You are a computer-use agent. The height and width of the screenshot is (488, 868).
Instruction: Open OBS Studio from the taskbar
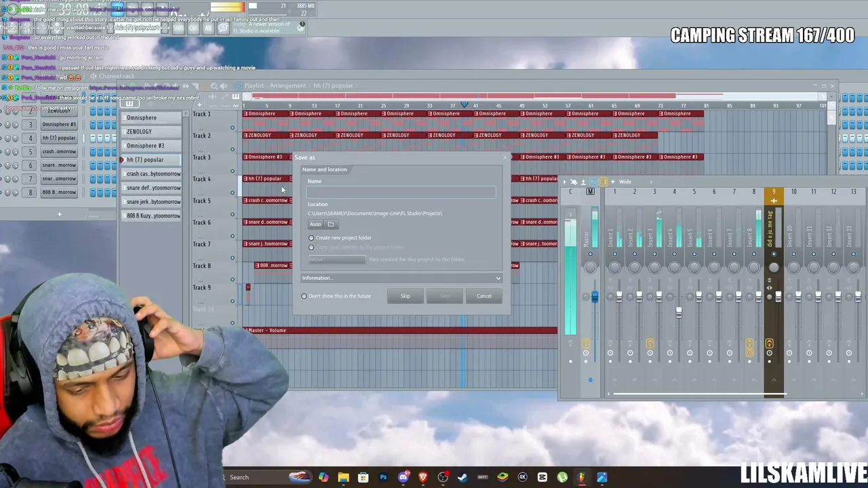tap(443, 477)
